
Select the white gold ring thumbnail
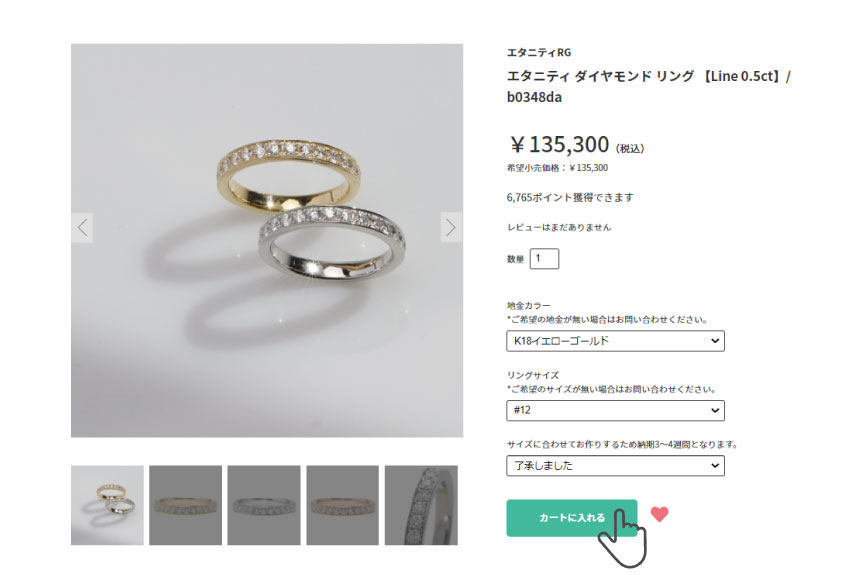click(x=264, y=505)
